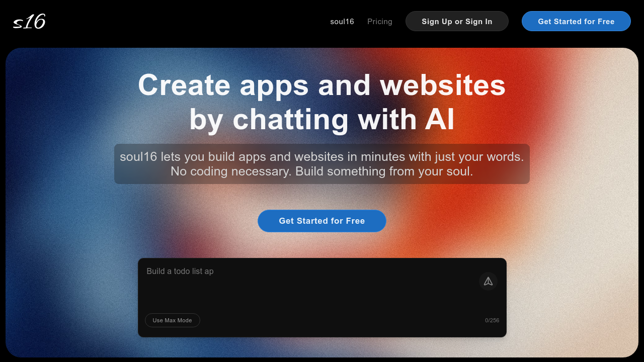Image resolution: width=644 pixels, height=362 pixels.
Task: Click the 'Build a todo list ap' placeholder text
Action: pyautogui.click(x=180, y=271)
